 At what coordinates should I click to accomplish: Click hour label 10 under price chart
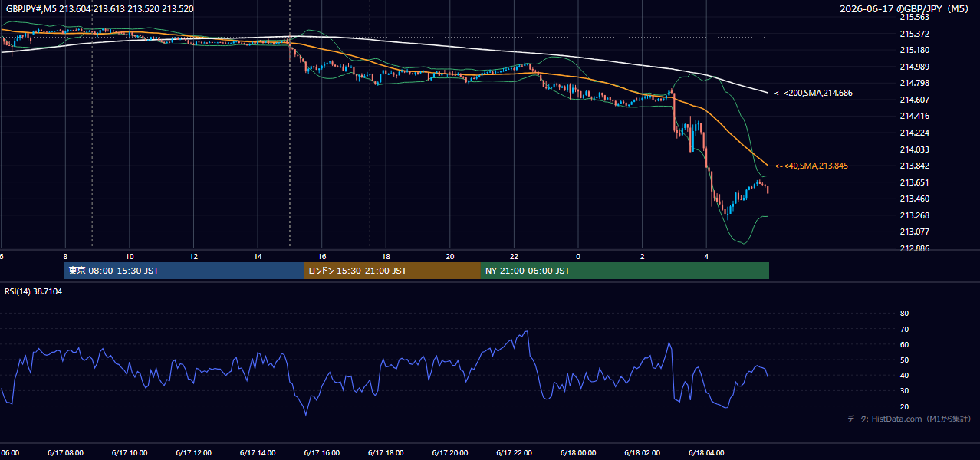pos(130,257)
